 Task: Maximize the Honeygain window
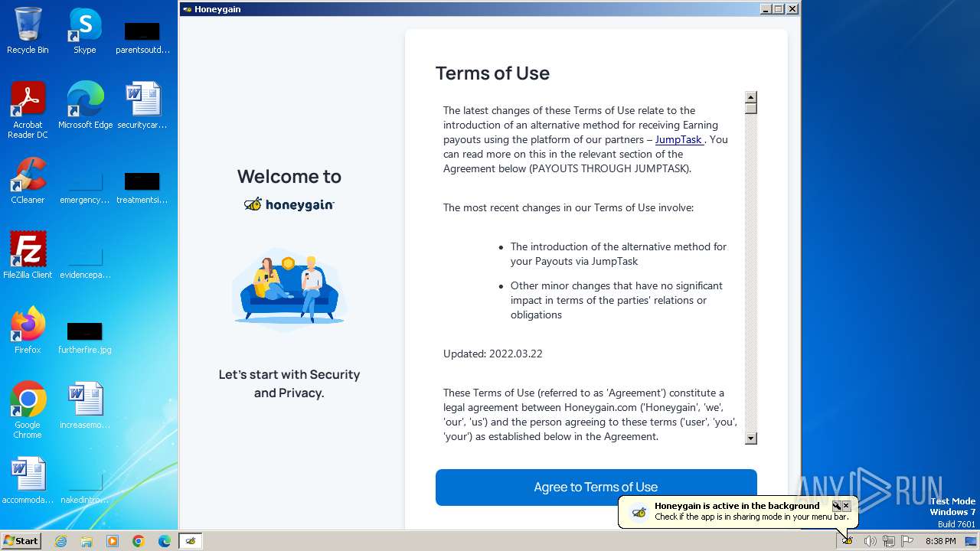779,9
